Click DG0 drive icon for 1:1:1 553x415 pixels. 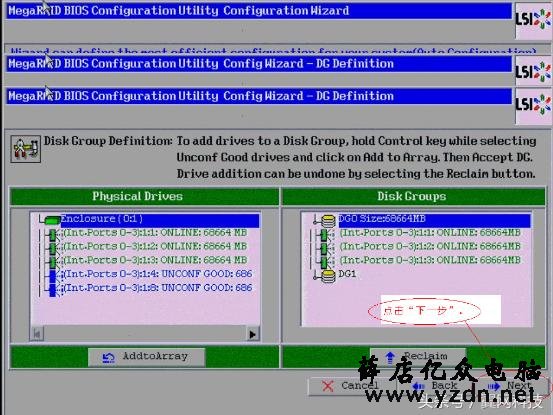324,234
